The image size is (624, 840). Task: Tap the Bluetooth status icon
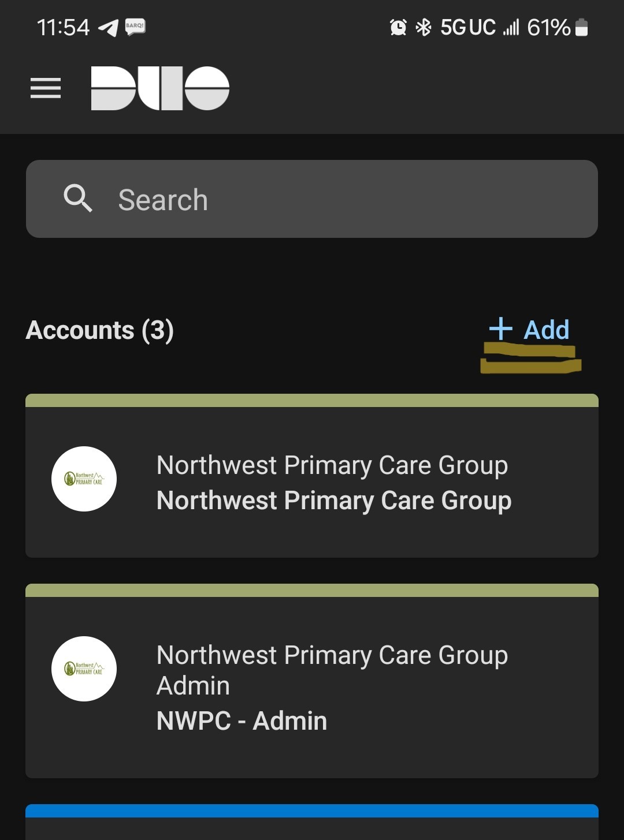click(424, 27)
